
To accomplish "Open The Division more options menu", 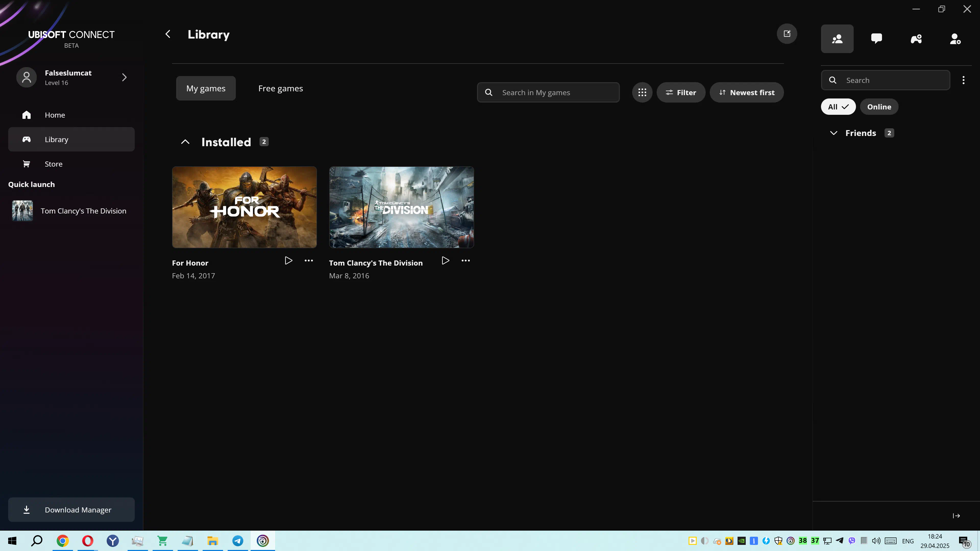I will (x=466, y=260).
